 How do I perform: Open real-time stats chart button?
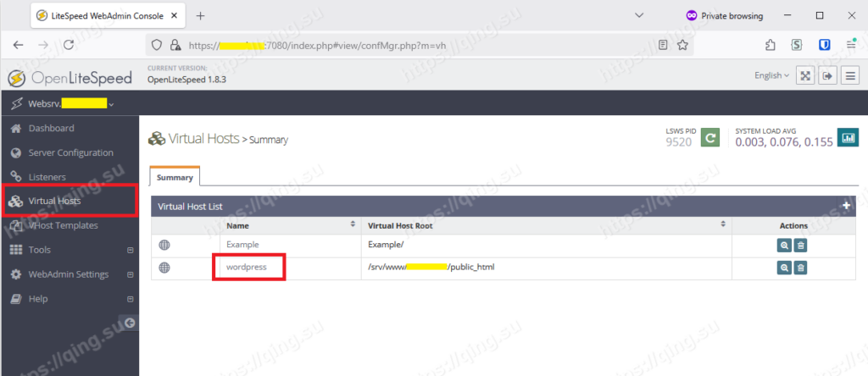pos(848,138)
